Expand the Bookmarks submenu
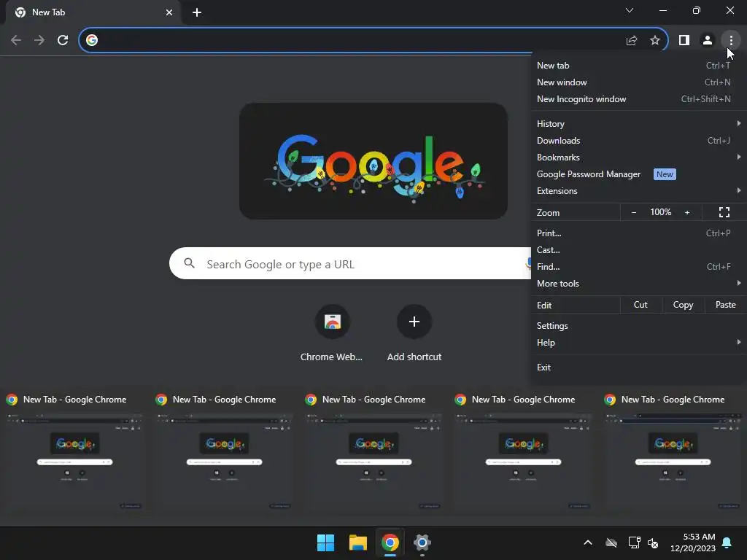 pos(638,157)
